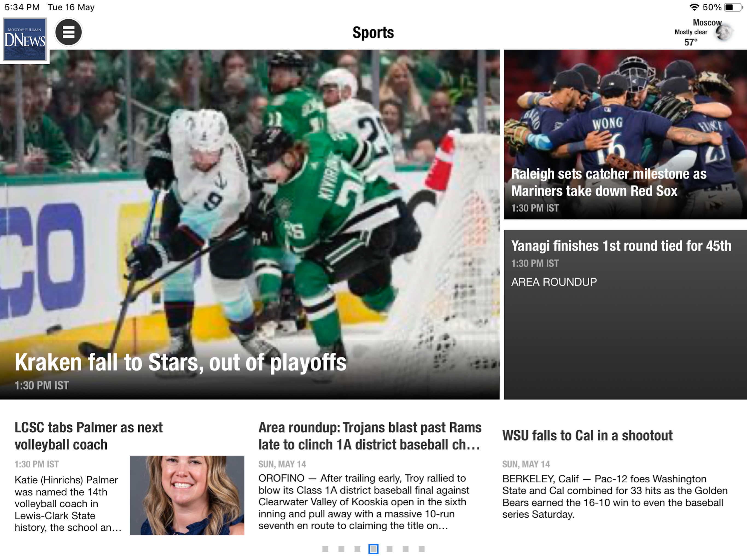
Task: Switch to the fifth page indicator dot
Action: coord(389,549)
